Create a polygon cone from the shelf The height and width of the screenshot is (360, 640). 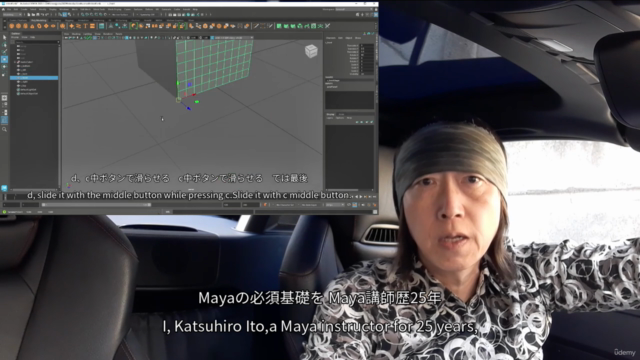(x=32, y=26)
